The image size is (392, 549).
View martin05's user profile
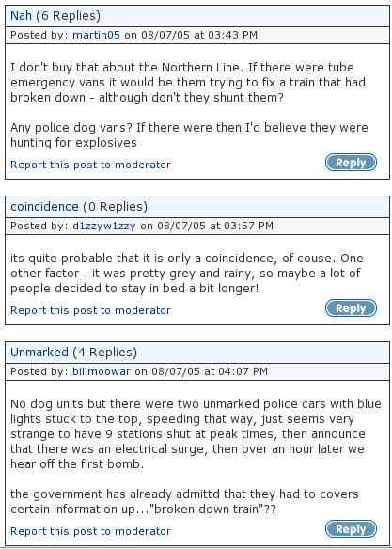tap(96, 35)
